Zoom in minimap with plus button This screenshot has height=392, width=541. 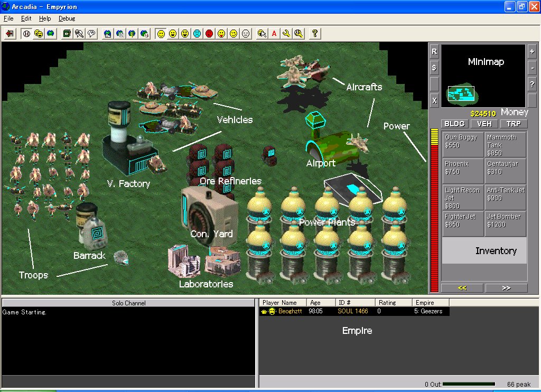532,52
